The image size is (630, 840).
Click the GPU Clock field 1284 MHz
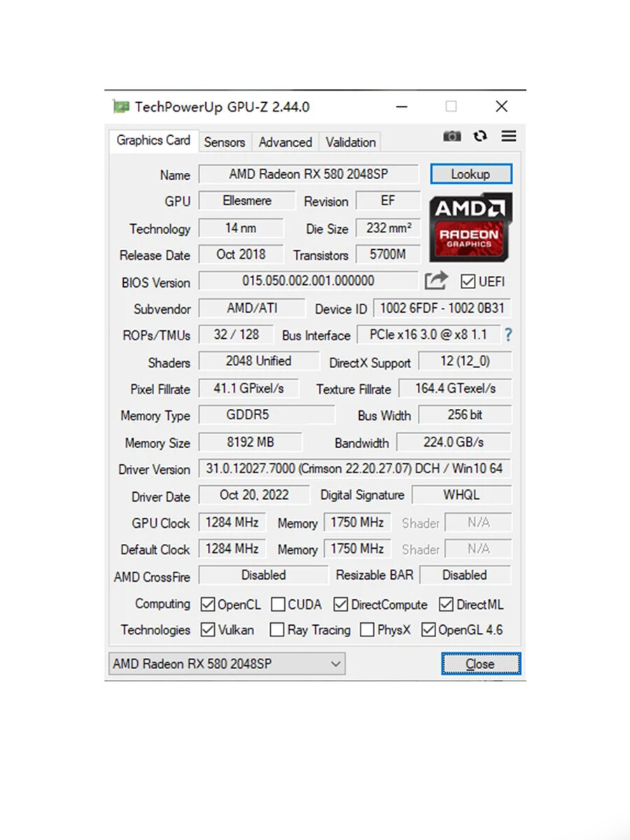[232, 523]
